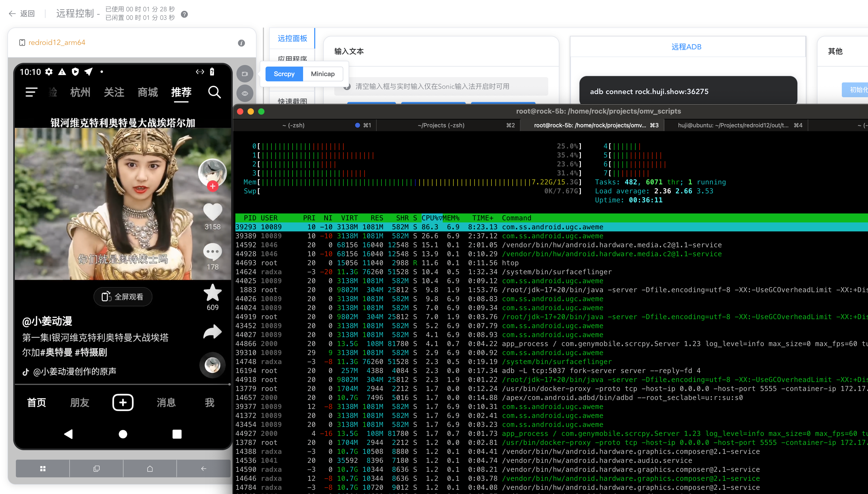Open the 远控面板 side tab
The width and height of the screenshot is (868, 494).
tap(292, 38)
